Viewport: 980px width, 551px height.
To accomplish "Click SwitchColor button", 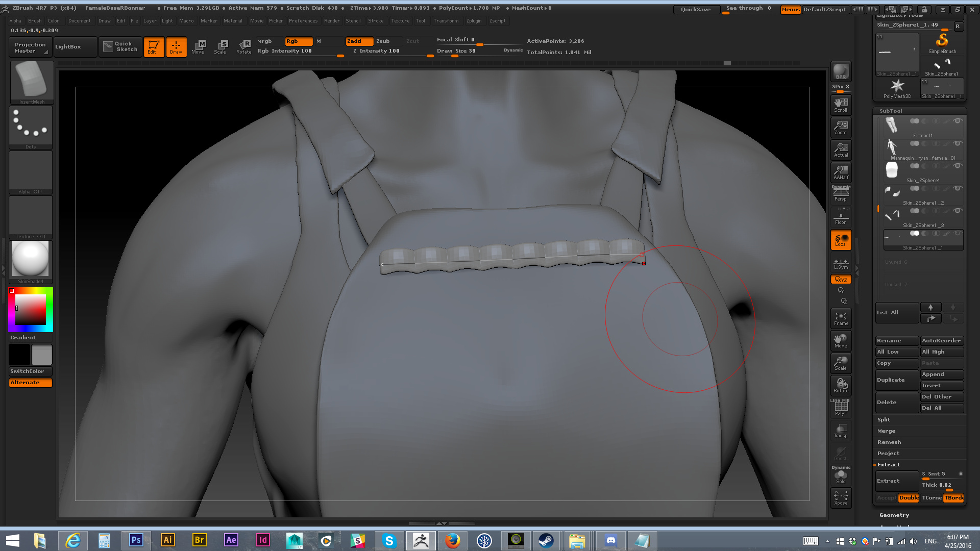I will (31, 371).
